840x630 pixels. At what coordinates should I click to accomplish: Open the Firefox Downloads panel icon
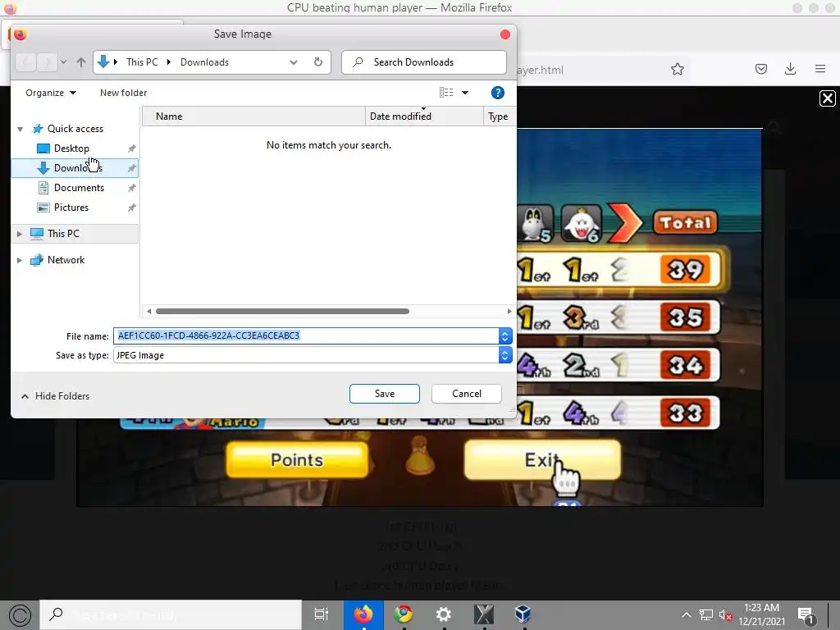(790, 69)
